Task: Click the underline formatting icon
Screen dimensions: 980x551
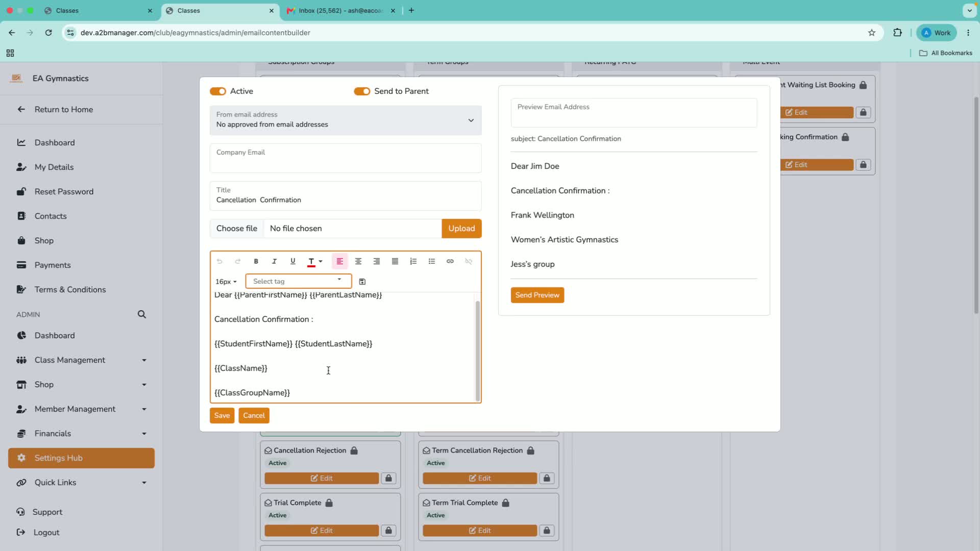Action: [292, 261]
